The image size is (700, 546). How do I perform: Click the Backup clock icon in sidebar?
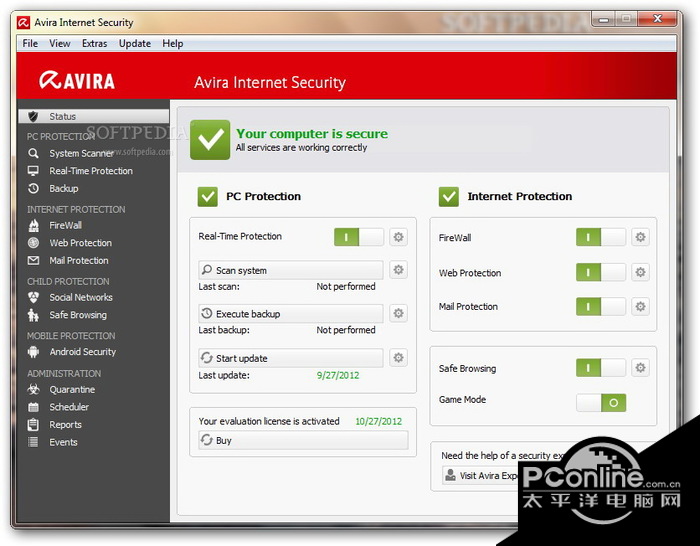pos(33,188)
